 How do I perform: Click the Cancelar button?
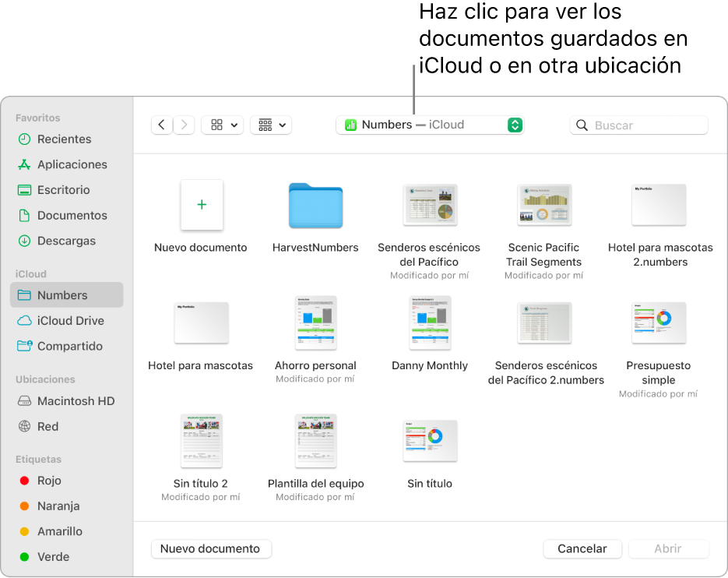[x=582, y=548]
